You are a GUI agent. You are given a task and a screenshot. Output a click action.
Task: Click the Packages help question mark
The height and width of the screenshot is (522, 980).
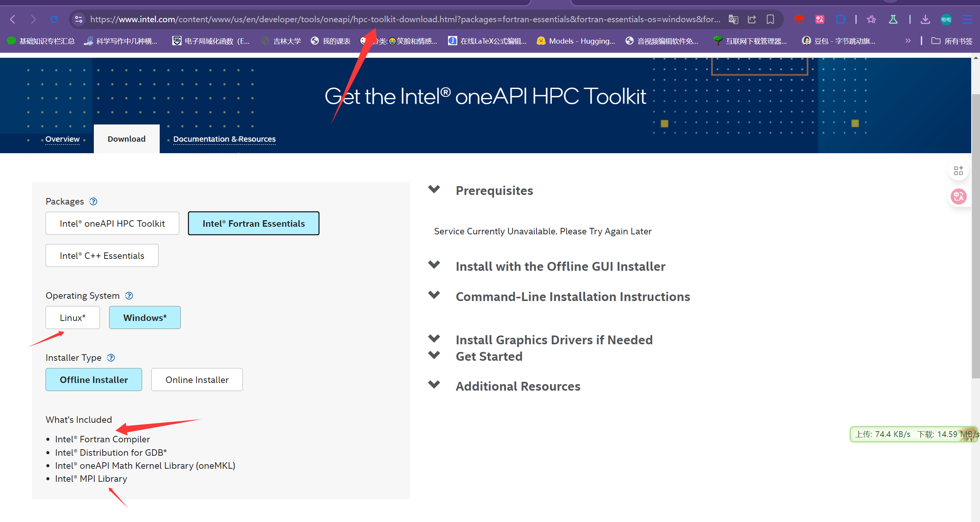(93, 201)
